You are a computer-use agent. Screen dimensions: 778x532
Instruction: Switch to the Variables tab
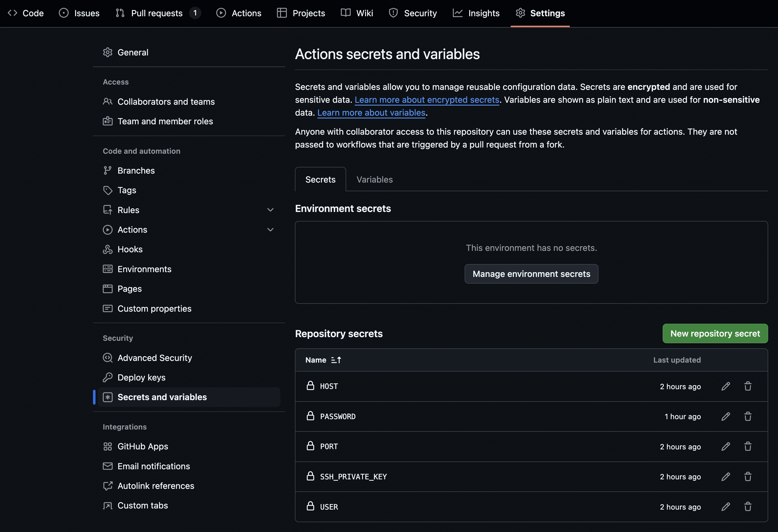click(x=374, y=179)
